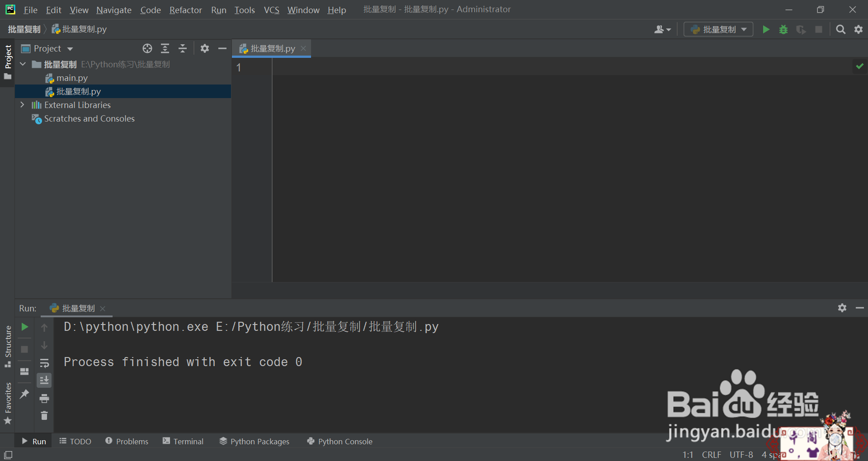Collapse all in Project panel

[x=183, y=48]
